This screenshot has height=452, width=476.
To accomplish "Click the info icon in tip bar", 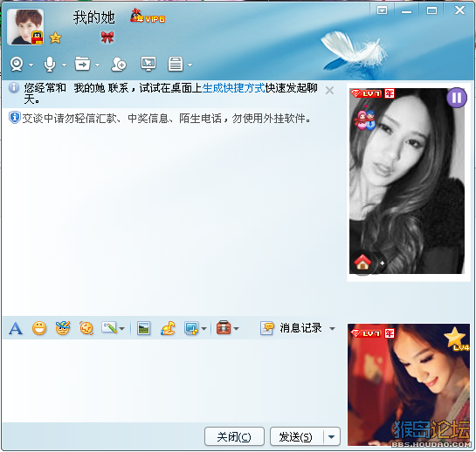I will [x=14, y=87].
